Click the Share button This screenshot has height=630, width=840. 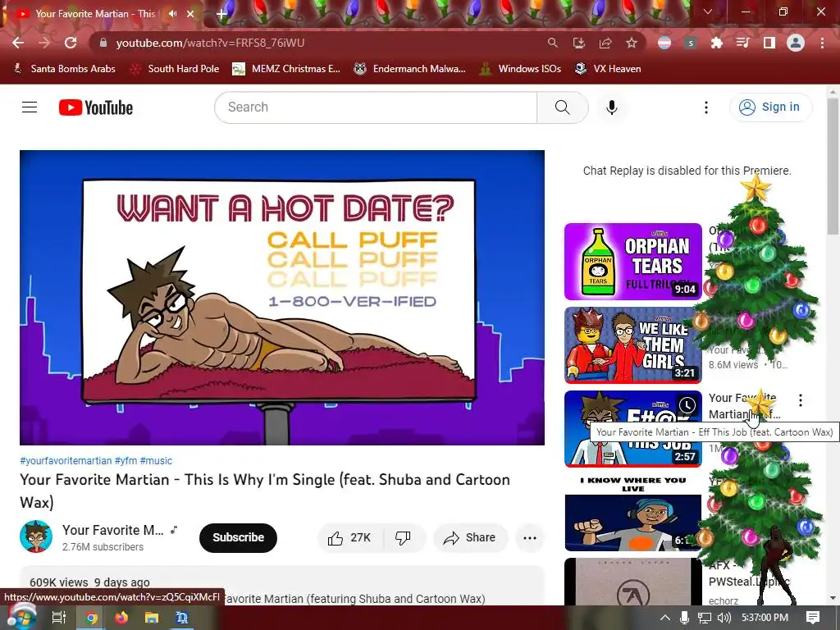pos(470,537)
